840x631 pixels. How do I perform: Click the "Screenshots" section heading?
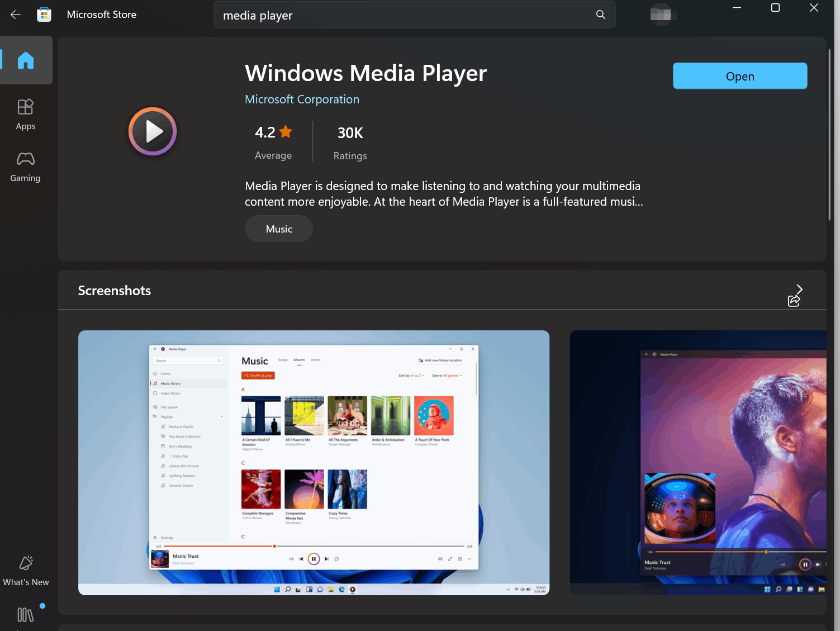tap(115, 291)
